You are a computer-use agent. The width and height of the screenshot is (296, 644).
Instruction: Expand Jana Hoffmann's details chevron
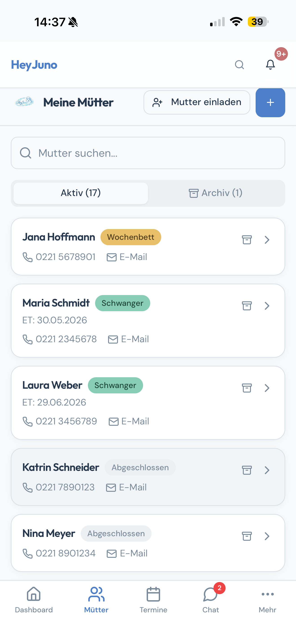(x=267, y=240)
